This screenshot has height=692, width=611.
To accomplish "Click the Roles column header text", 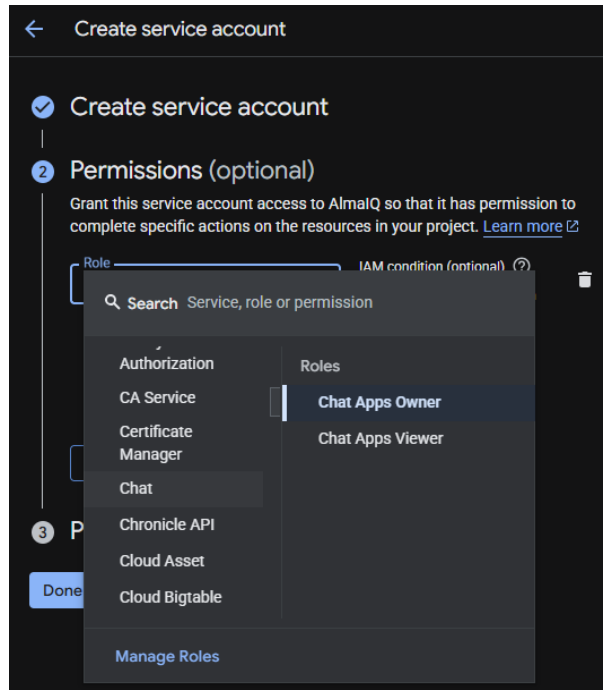I will click(320, 366).
